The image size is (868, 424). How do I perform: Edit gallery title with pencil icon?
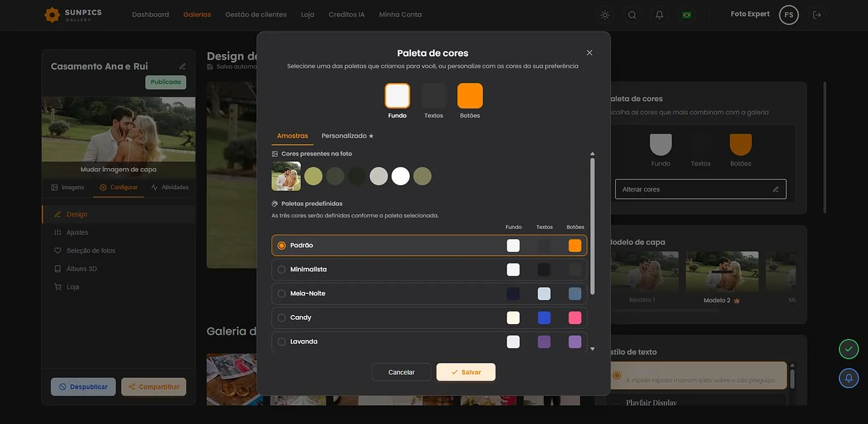(x=182, y=66)
